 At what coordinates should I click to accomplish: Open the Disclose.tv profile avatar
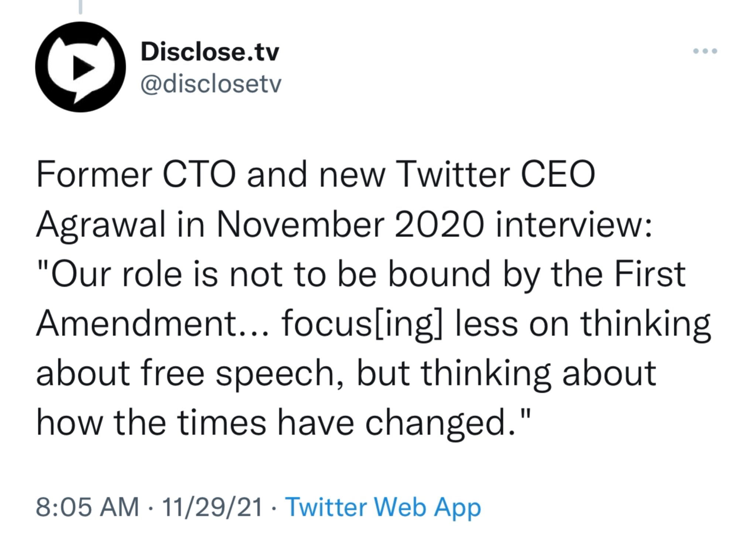click(x=81, y=68)
